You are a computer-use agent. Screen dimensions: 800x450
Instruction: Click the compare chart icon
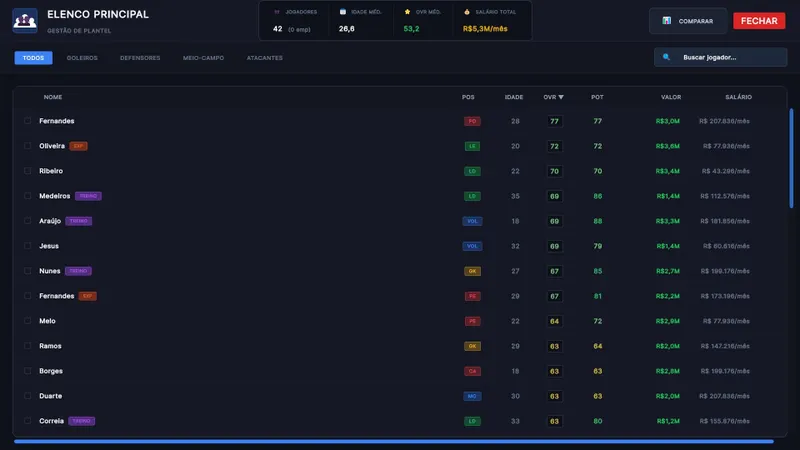pos(666,21)
